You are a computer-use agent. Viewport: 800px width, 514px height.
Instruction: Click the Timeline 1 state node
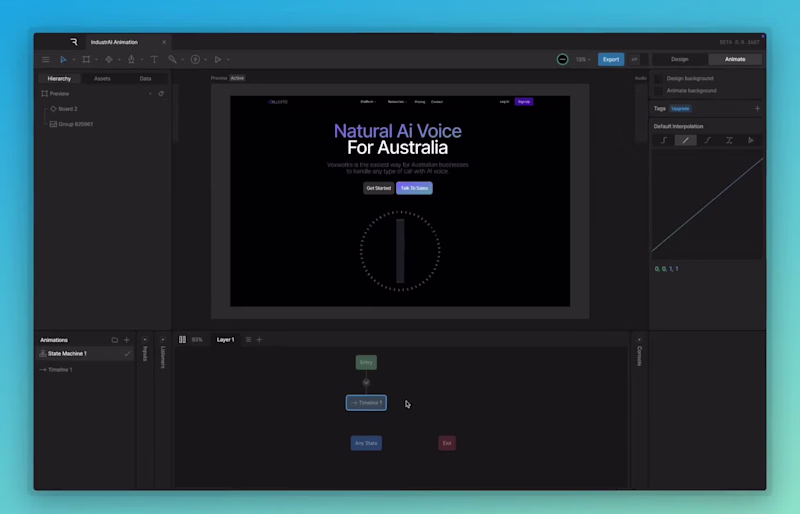(366, 403)
